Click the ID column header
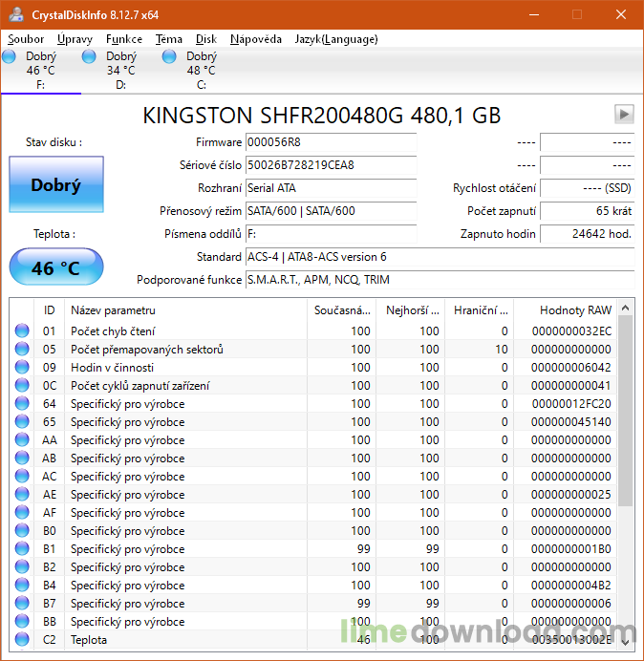This screenshot has width=644, height=661. coord(49,310)
